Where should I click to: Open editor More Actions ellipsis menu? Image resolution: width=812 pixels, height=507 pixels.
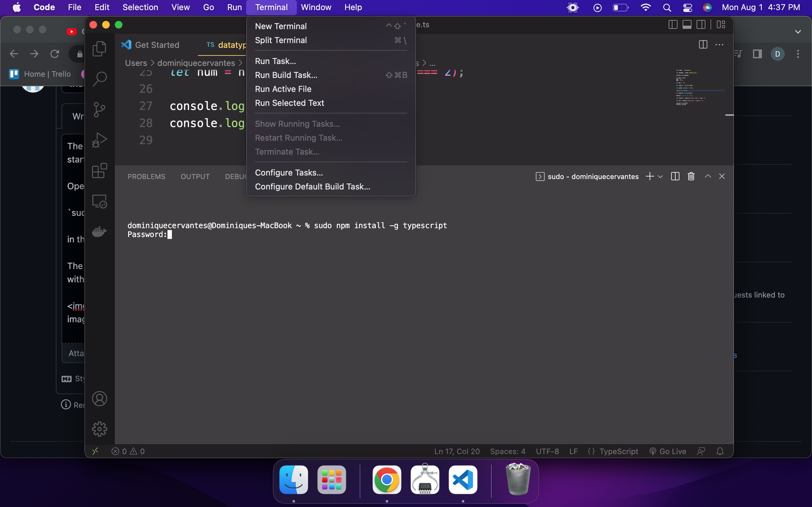tap(719, 45)
